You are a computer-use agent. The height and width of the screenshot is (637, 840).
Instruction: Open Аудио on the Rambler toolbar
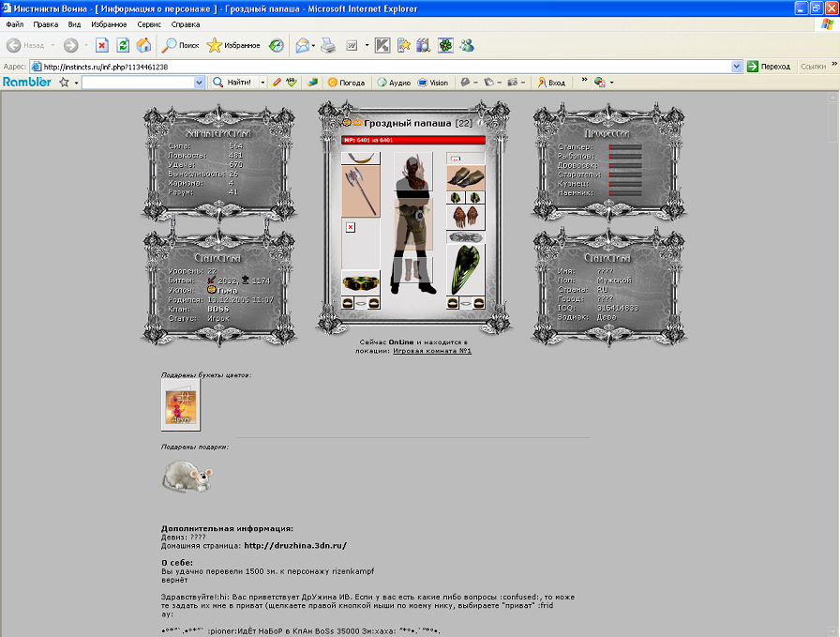394,83
